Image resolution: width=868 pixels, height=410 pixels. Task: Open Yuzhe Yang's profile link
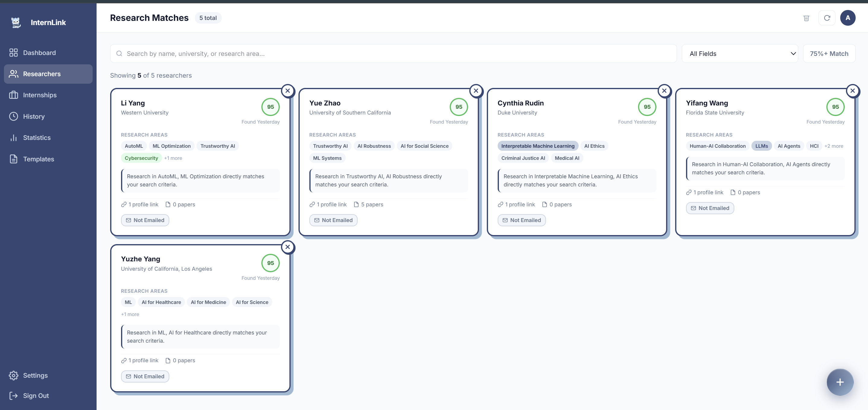pos(140,361)
